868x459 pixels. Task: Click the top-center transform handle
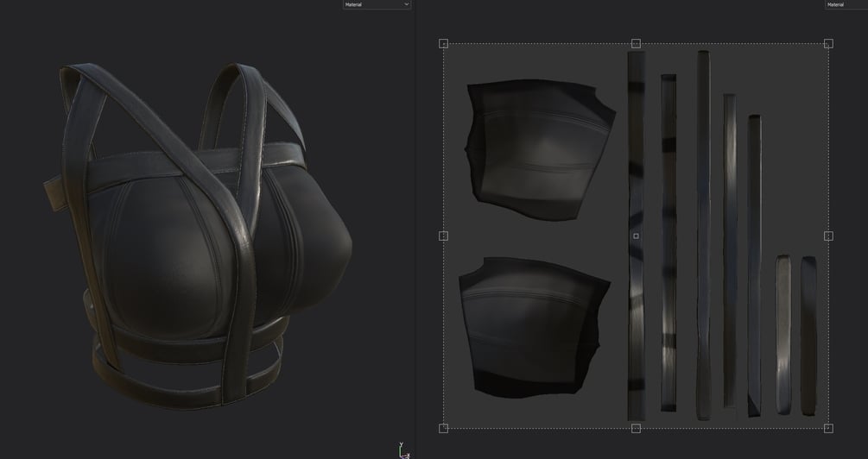tap(636, 43)
